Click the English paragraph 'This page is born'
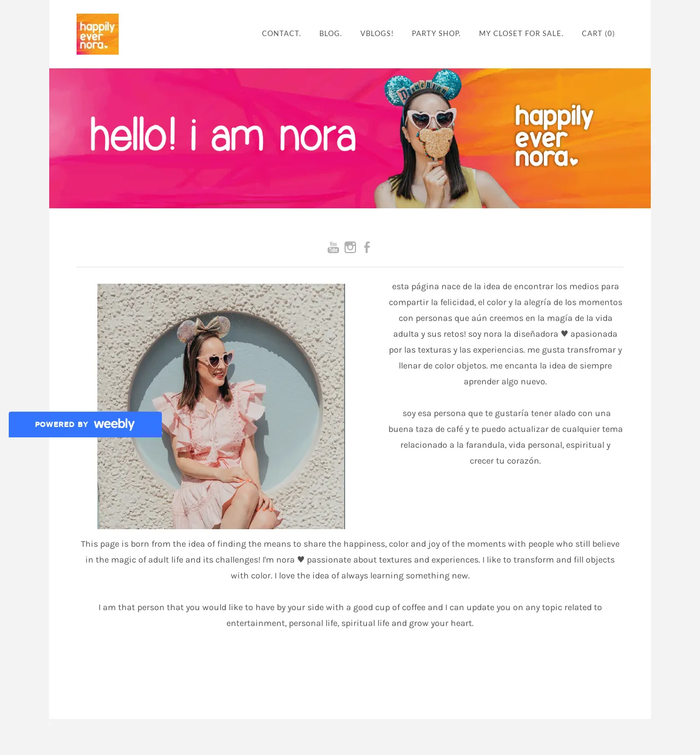 click(350, 560)
